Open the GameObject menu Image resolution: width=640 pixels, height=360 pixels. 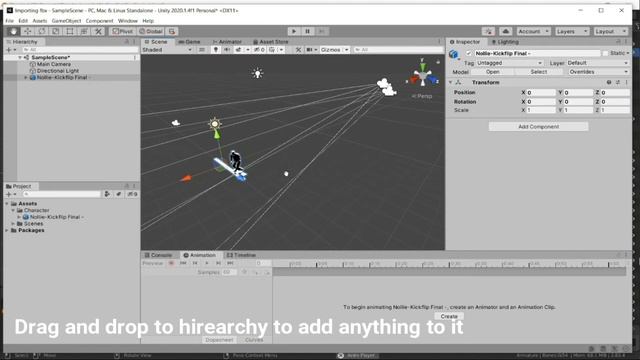(66, 21)
